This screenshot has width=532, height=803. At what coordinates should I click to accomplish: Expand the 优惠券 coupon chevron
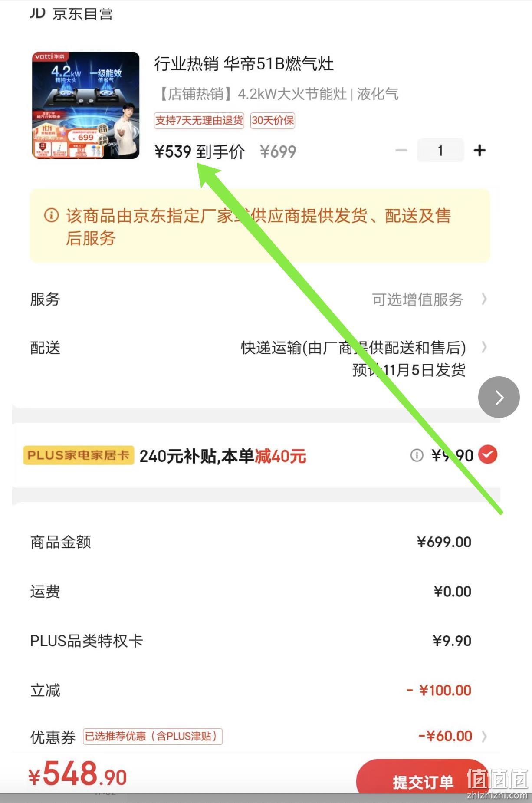click(x=484, y=737)
